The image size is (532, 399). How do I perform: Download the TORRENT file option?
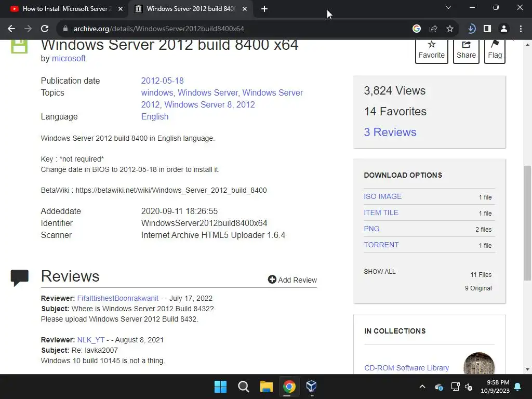[381, 245]
